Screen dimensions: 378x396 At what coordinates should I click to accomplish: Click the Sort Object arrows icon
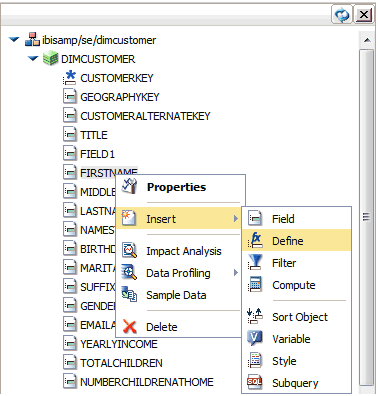coord(255,316)
